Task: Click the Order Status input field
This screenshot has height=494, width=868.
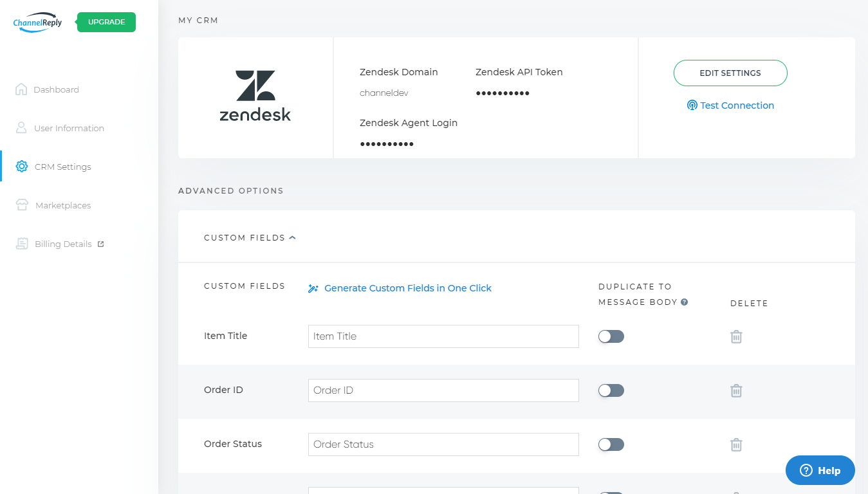Action: coord(443,444)
